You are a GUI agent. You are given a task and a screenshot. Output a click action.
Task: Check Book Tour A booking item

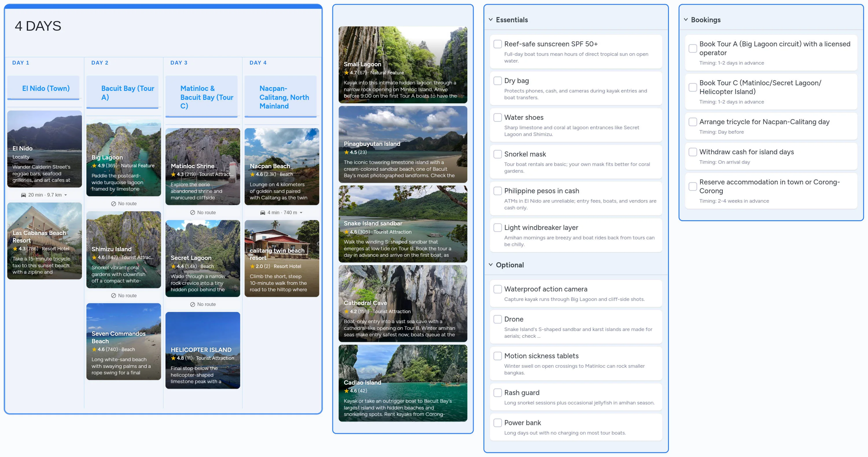point(693,49)
